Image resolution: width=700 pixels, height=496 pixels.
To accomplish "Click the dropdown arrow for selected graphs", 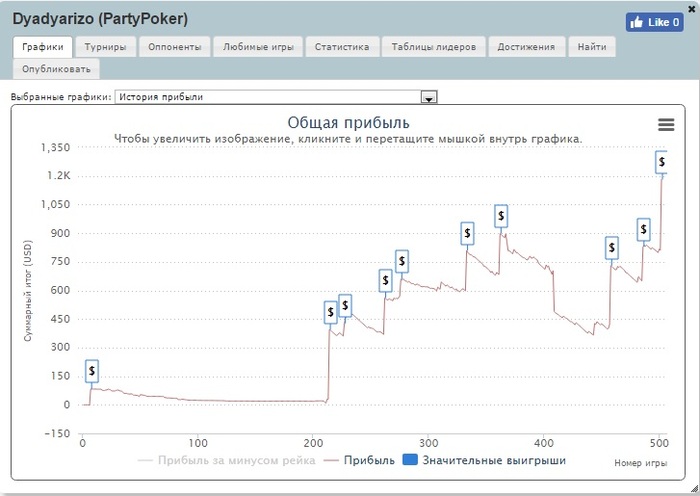I will click(x=429, y=97).
